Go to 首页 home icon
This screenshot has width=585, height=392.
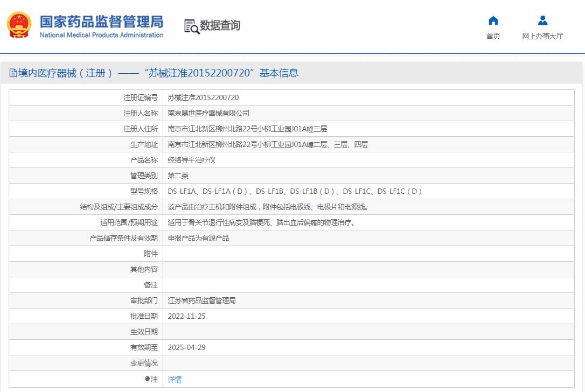tap(493, 20)
